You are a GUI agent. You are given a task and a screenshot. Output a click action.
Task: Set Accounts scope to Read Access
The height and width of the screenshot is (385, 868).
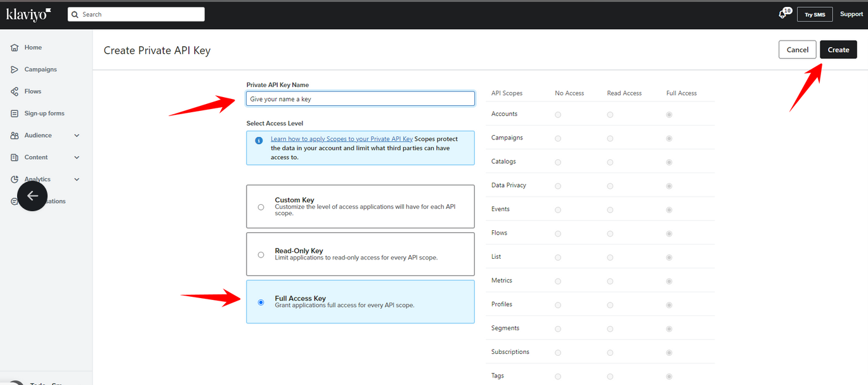point(610,115)
